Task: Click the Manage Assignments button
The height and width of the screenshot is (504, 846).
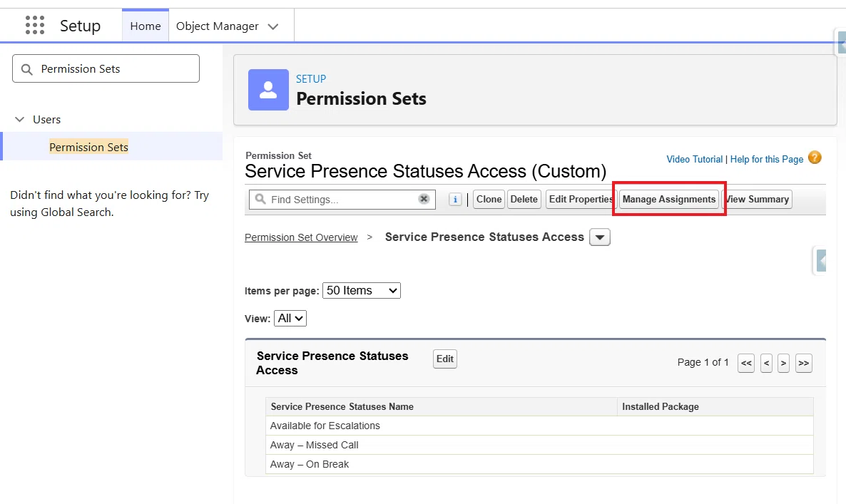Action: (669, 199)
